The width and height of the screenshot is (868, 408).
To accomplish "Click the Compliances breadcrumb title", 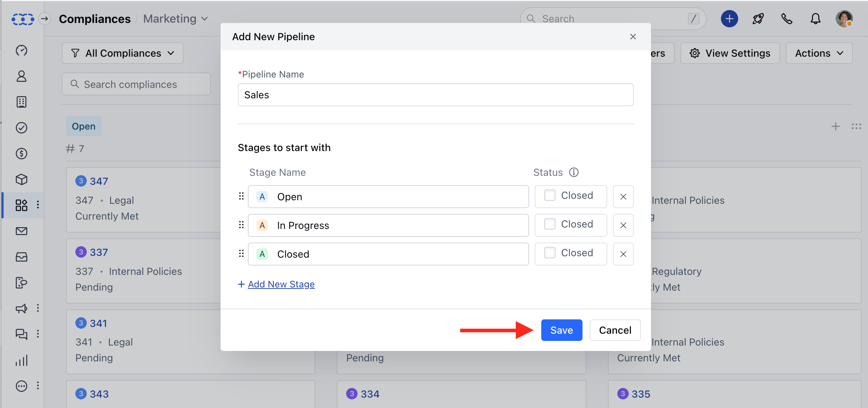I will click(95, 19).
